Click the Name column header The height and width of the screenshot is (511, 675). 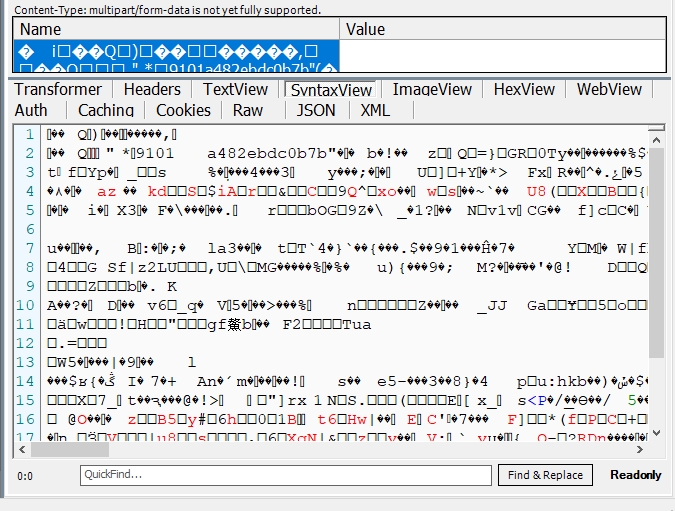tap(176, 29)
